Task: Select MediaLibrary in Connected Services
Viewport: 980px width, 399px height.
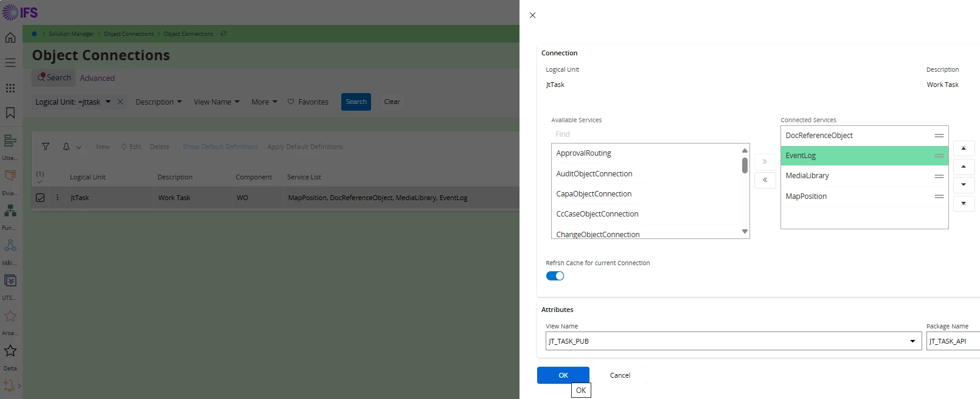Action: 864,176
